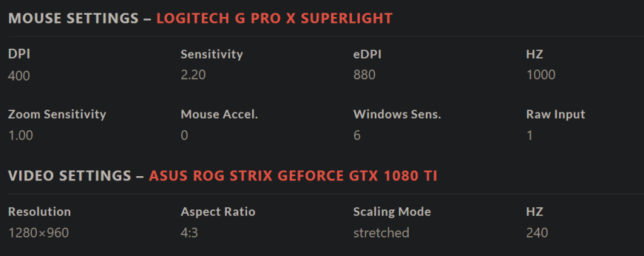Select the Windows Sens. value 6
This screenshot has height=256, width=644.
[x=357, y=135]
